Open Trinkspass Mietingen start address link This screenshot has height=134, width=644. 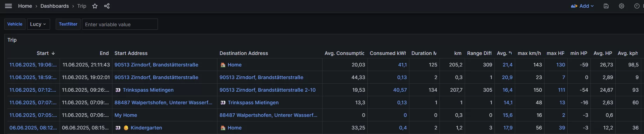pyautogui.click(x=148, y=90)
